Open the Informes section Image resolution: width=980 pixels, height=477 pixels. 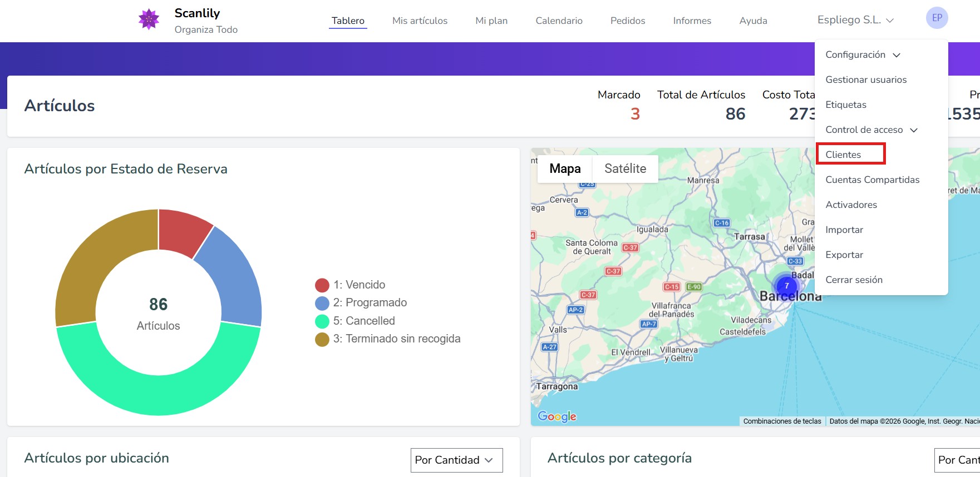click(x=692, y=21)
